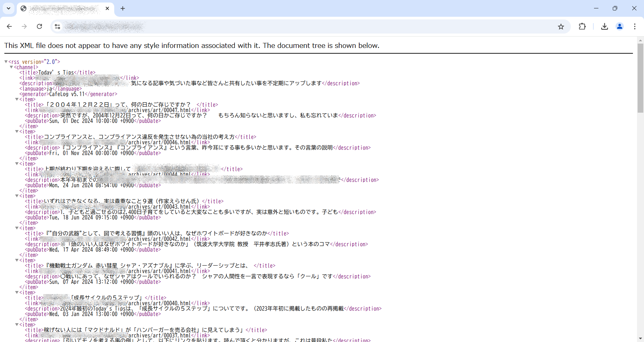Viewport: 644px width, 342px height.
Task: Collapse the item containing archives/art/00043.html
Action: coord(17,196)
